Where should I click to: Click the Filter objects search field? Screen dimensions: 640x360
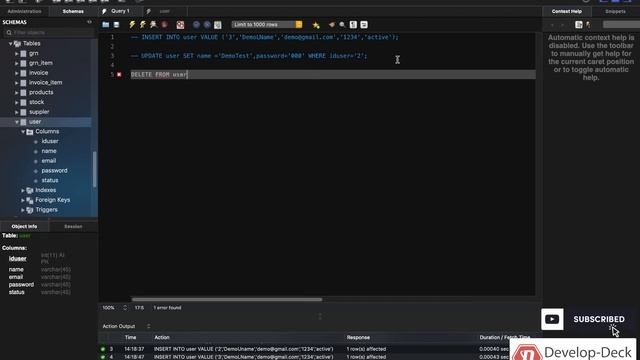point(48,33)
